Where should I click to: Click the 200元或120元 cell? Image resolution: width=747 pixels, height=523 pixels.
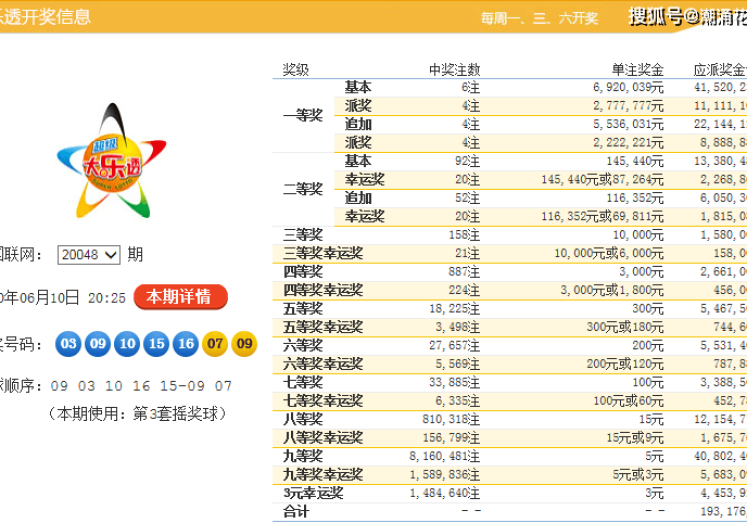625,364
